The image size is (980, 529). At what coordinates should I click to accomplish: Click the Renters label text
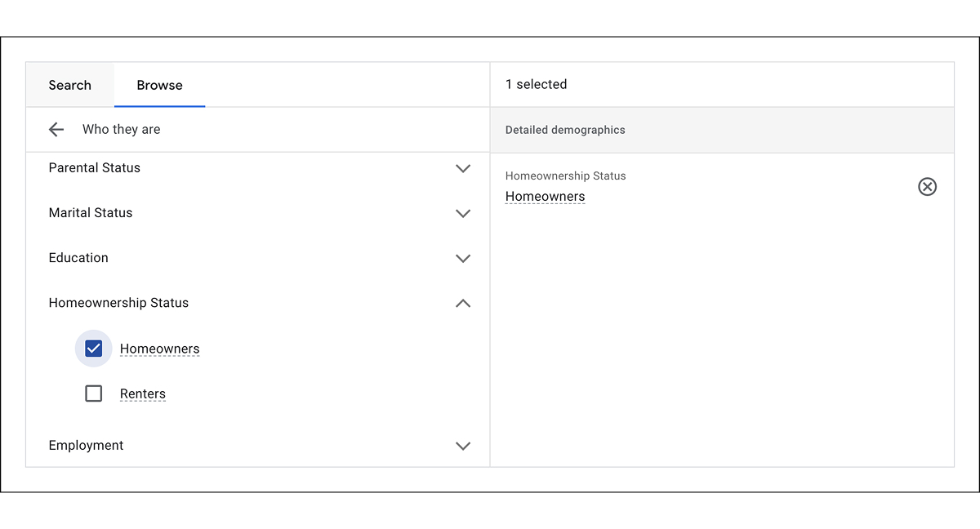coord(143,393)
